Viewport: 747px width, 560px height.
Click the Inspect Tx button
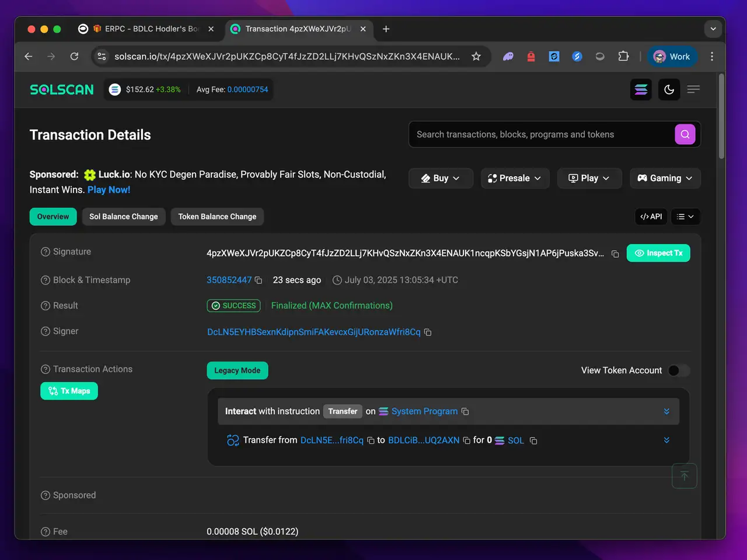(658, 253)
